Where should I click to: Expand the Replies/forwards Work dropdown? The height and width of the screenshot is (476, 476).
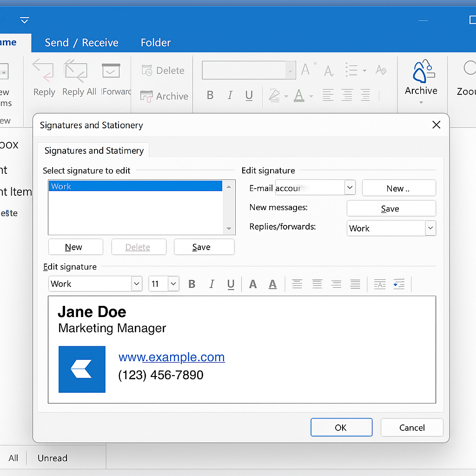point(430,228)
